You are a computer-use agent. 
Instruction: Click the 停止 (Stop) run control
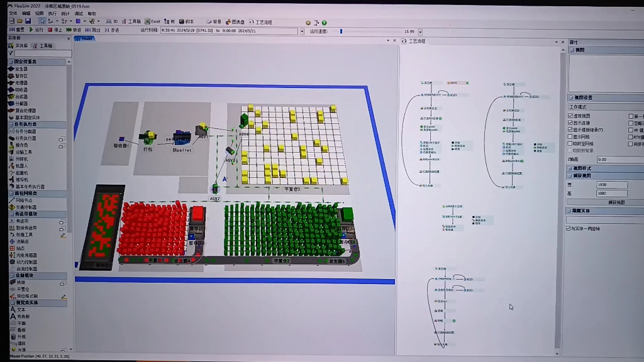coord(55,29)
